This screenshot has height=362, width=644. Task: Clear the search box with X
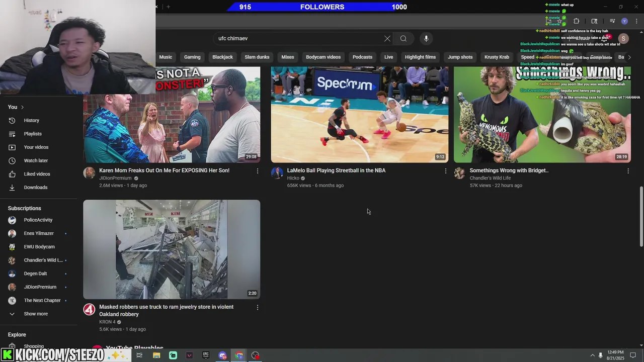387,38
